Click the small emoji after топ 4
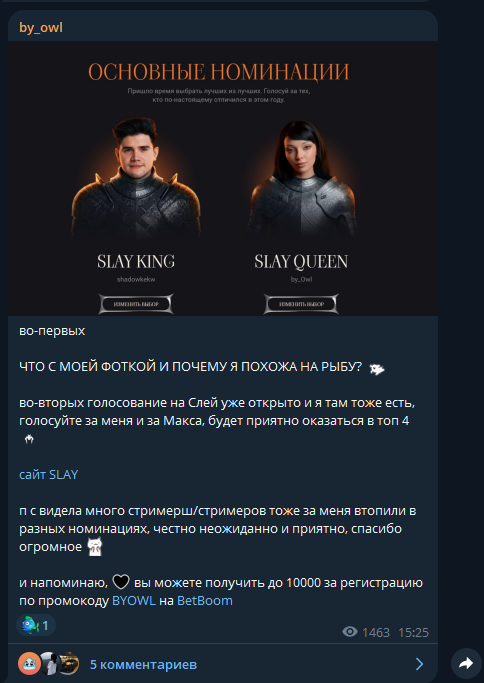The width and height of the screenshot is (484, 683). coord(29,439)
